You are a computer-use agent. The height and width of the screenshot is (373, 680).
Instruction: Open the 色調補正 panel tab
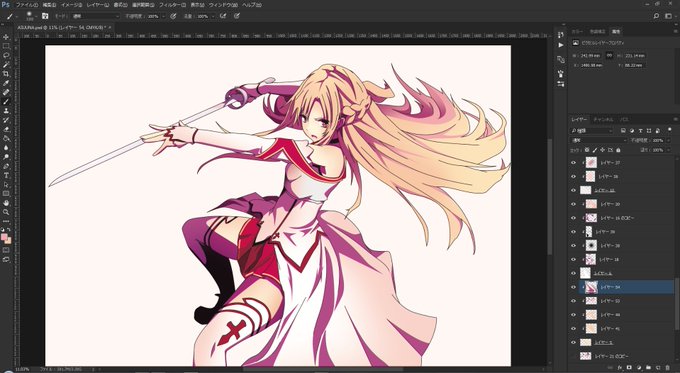pos(597,32)
